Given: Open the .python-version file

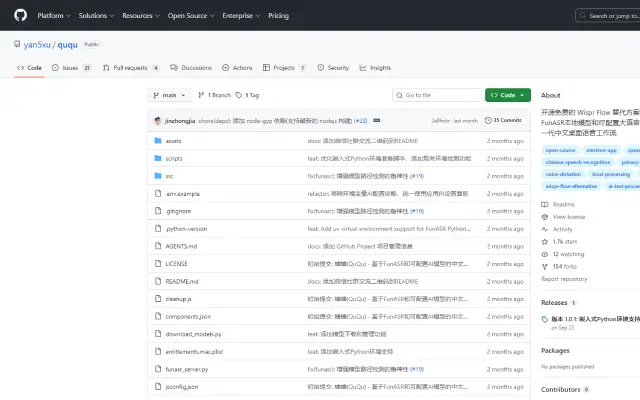Looking at the screenshot, I should (x=186, y=229).
